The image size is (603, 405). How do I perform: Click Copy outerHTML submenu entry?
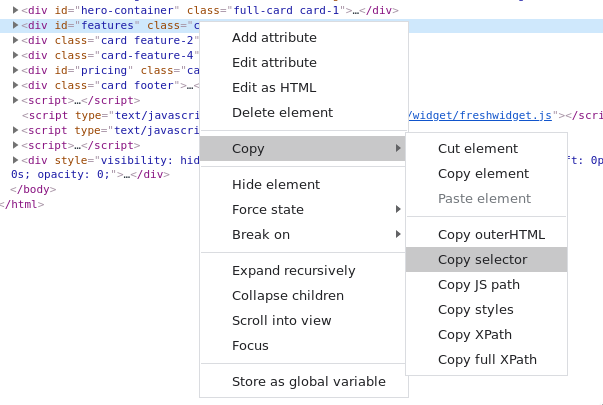pos(491,234)
